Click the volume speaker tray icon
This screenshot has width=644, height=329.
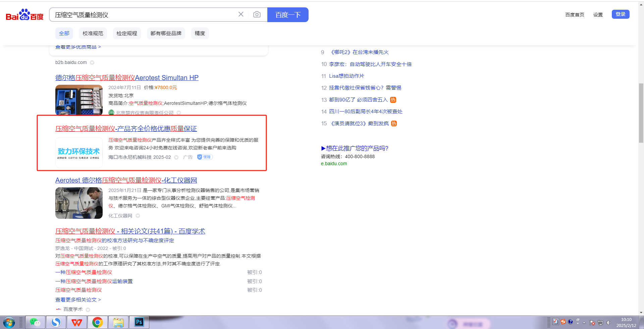[609, 323]
